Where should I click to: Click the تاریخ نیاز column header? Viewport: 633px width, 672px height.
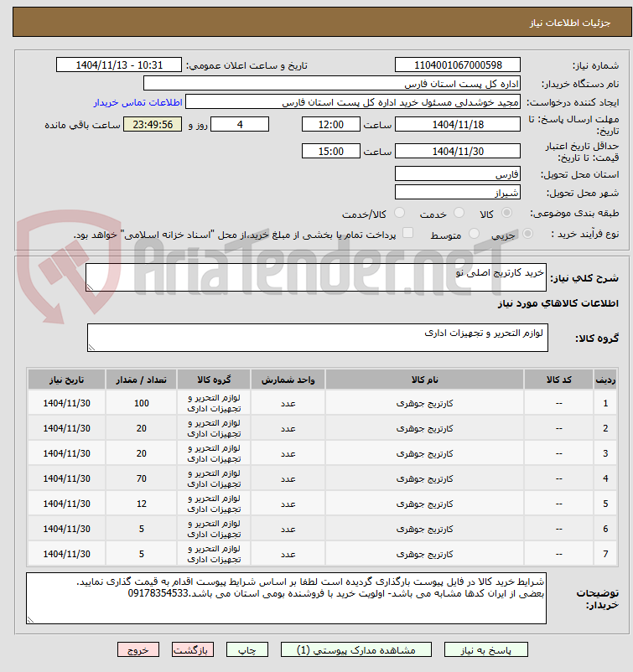tap(67, 380)
